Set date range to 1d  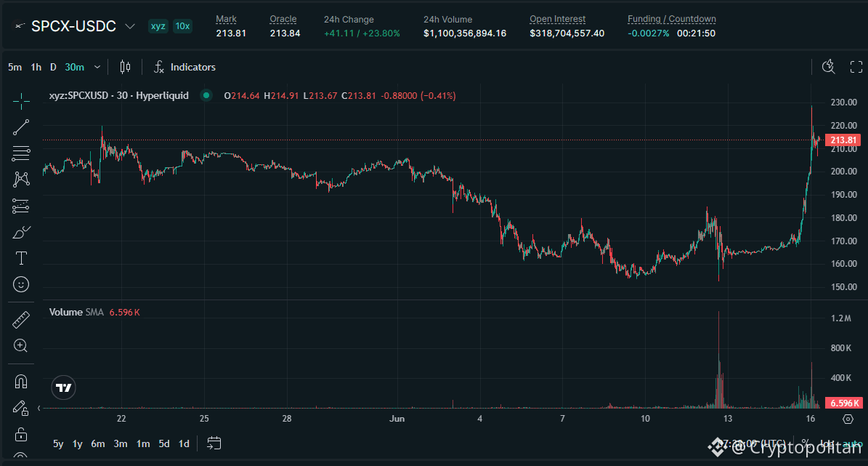184,444
